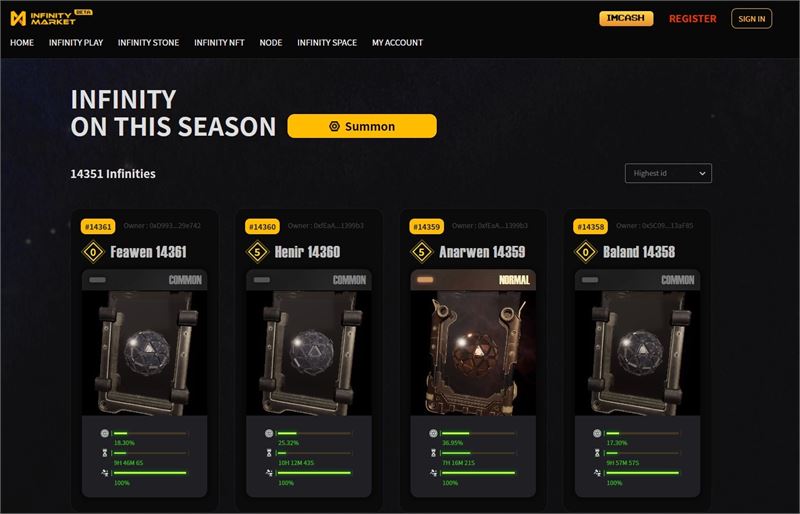
Task: Click the level 0 diamond badge beside Baland 14358
Action: [586, 252]
